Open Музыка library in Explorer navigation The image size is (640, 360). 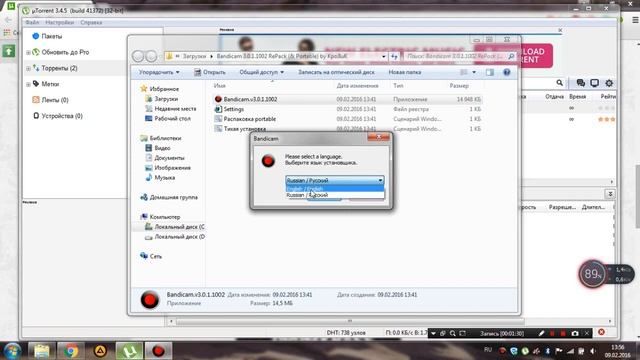(164, 178)
